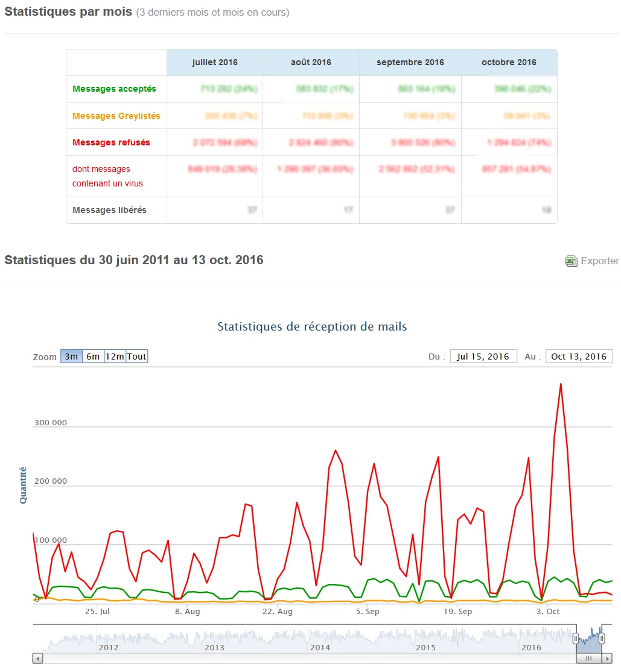Click the 8. Aug axis label

(x=188, y=612)
